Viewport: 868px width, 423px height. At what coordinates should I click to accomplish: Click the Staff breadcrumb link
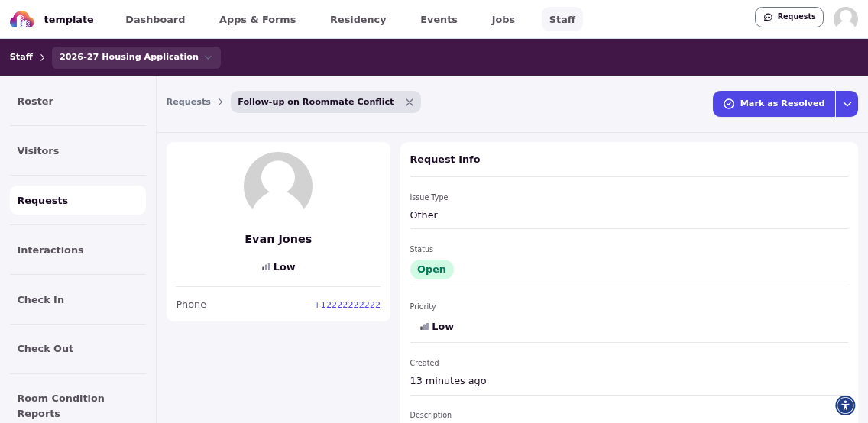[21, 57]
